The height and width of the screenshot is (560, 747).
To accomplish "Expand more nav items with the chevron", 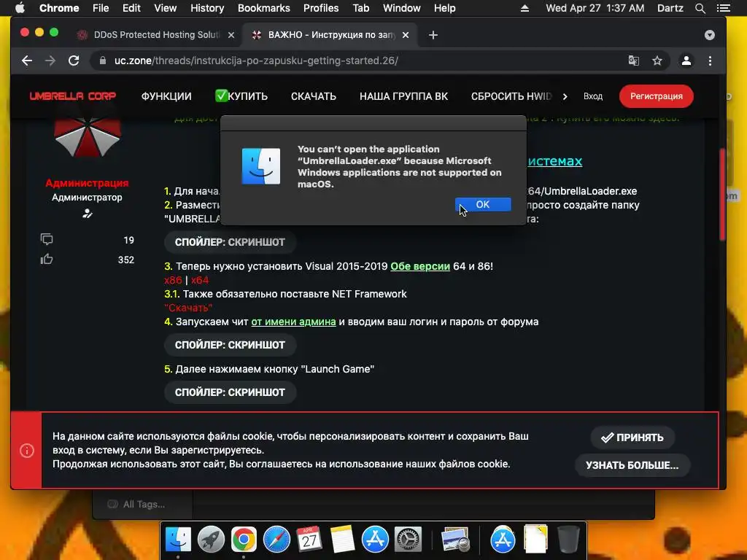I will coord(565,96).
